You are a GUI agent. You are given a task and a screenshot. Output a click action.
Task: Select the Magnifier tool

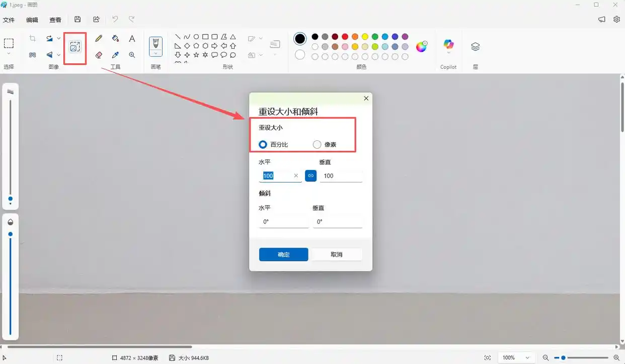tap(132, 55)
